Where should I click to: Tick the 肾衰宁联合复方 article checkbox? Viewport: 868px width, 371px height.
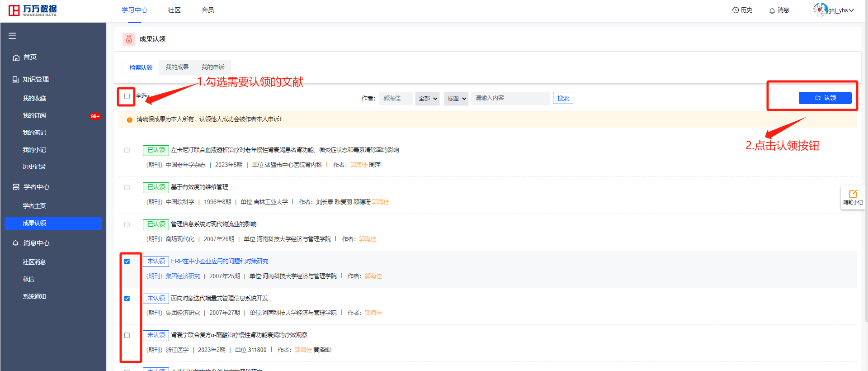tap(127, 335)
